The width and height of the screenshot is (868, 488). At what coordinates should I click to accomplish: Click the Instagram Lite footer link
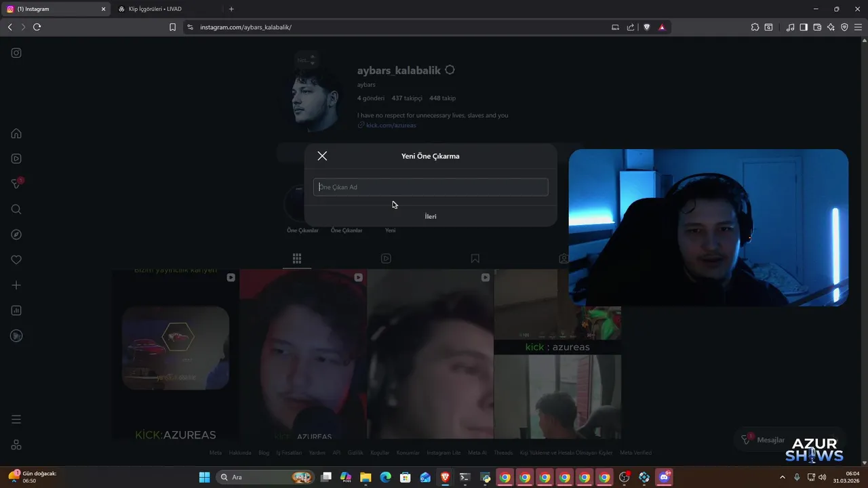[x=443, y=453]
